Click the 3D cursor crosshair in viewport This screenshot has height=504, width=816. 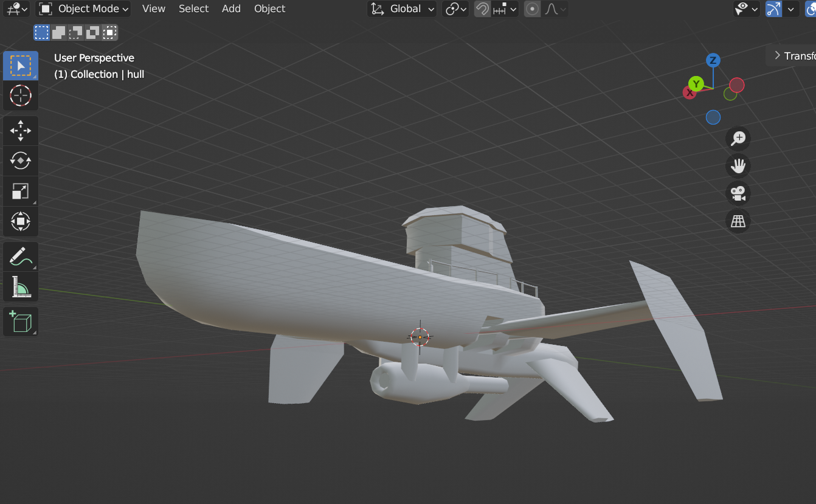[420, 337]
